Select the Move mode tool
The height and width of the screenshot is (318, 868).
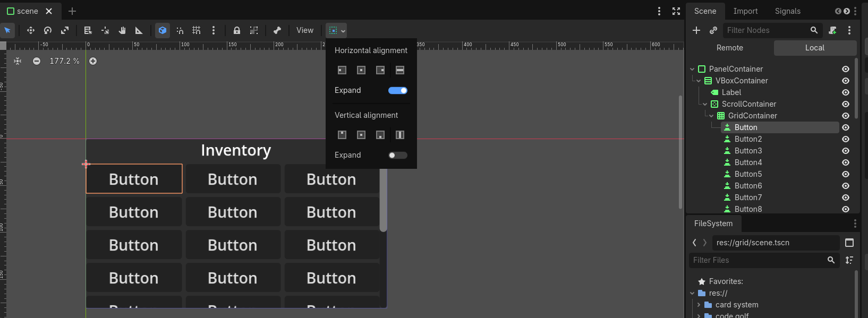31,30
